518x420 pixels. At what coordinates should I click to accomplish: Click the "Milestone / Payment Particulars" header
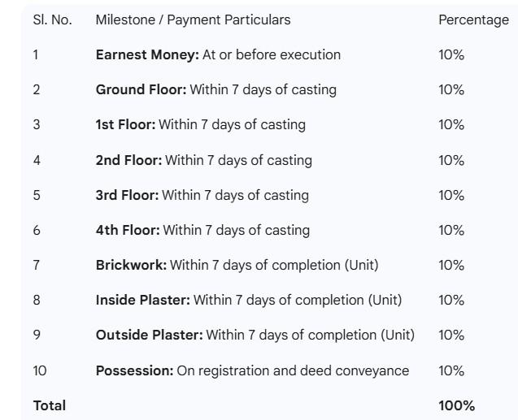[x=193, y=19]
